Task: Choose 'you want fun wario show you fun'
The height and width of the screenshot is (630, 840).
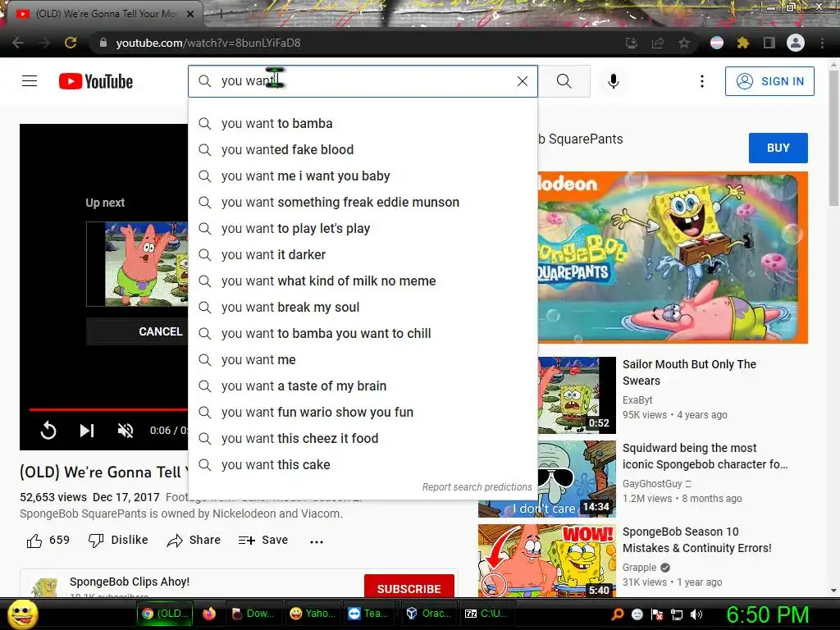Action: [363, 412]
